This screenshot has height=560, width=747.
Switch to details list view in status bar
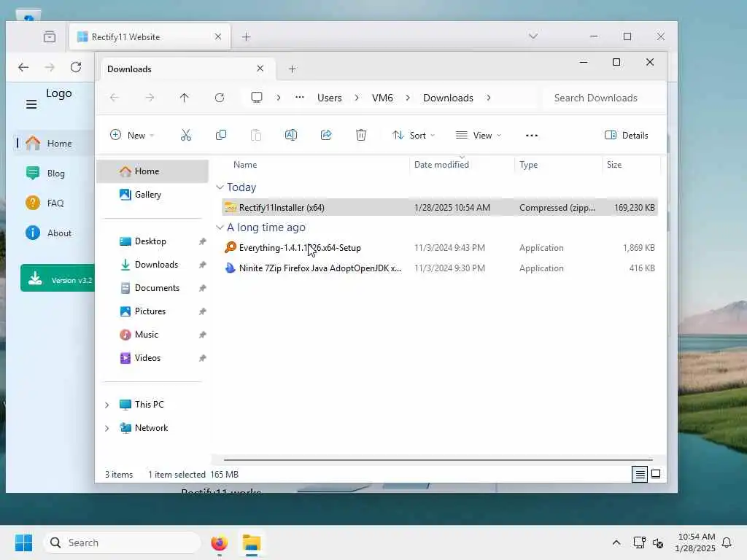point(640,474)
